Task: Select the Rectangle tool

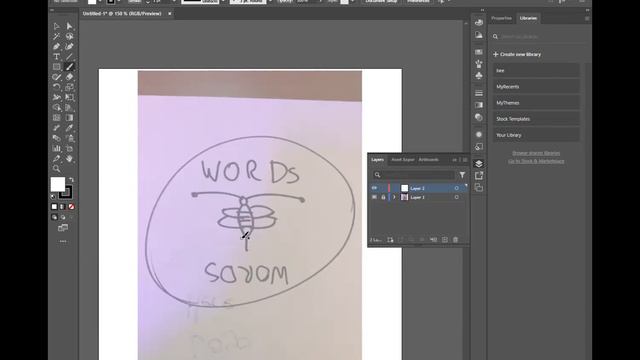Action: tap(57, 67)
